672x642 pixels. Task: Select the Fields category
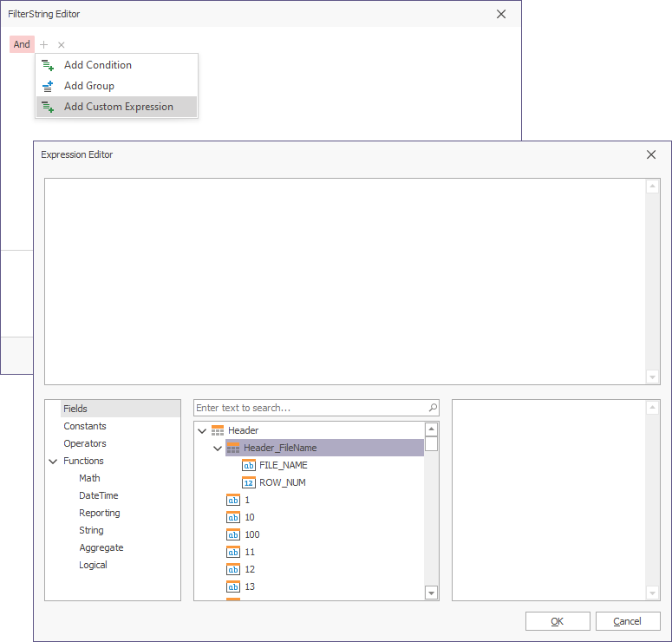pos(121,409)
